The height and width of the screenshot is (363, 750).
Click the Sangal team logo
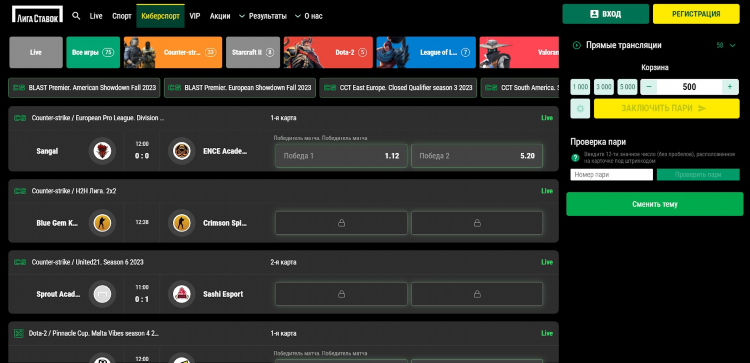102,151
